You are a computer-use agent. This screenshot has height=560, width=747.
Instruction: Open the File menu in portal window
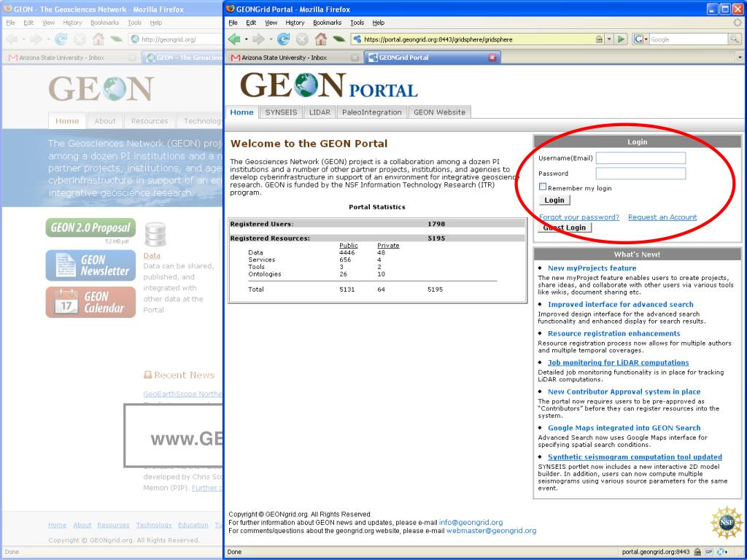(233, 23)
